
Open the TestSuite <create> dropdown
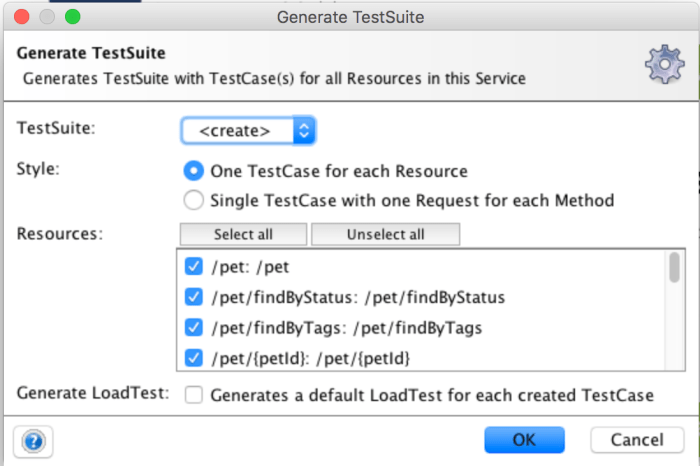click(x=248, y=131)
